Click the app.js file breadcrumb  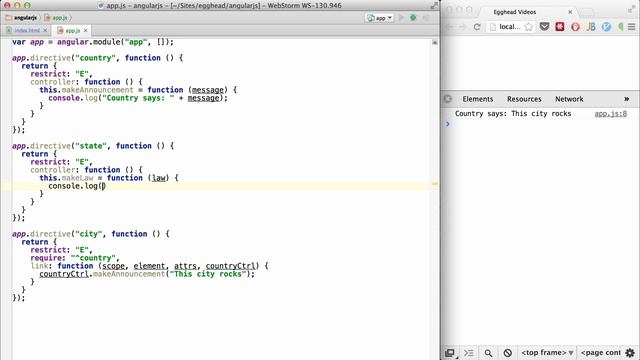click(56, 18)
